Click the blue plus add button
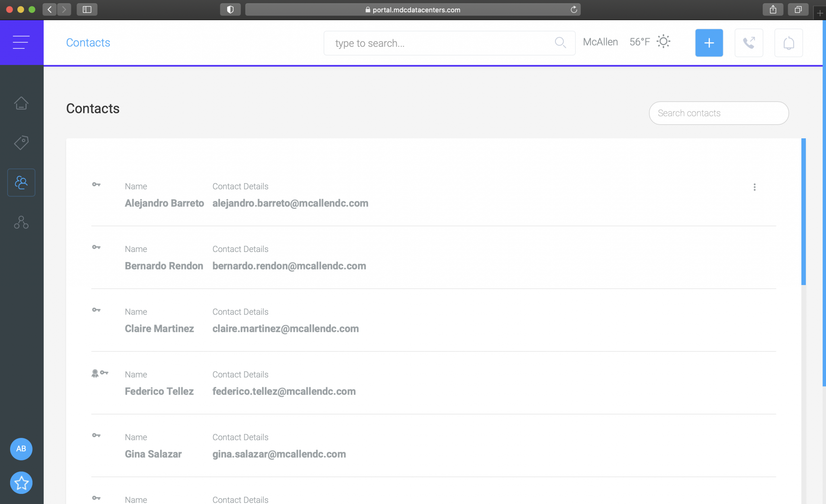Image resolution: width=826 pixels, height=504 pixels. (x=709, y=43)
